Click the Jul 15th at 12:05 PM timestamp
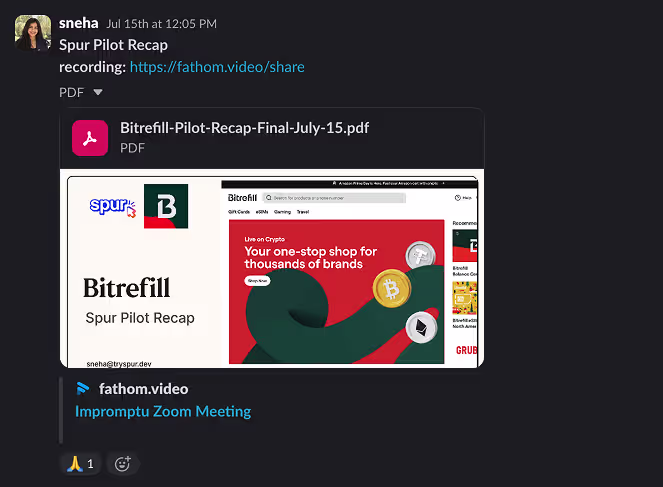The width and height of the screenshot is (663, 487). pos(162,24)
